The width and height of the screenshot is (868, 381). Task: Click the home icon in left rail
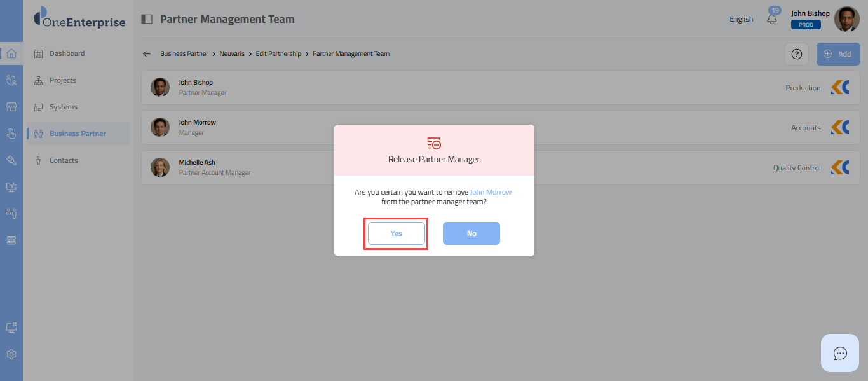tap(11, 53)
